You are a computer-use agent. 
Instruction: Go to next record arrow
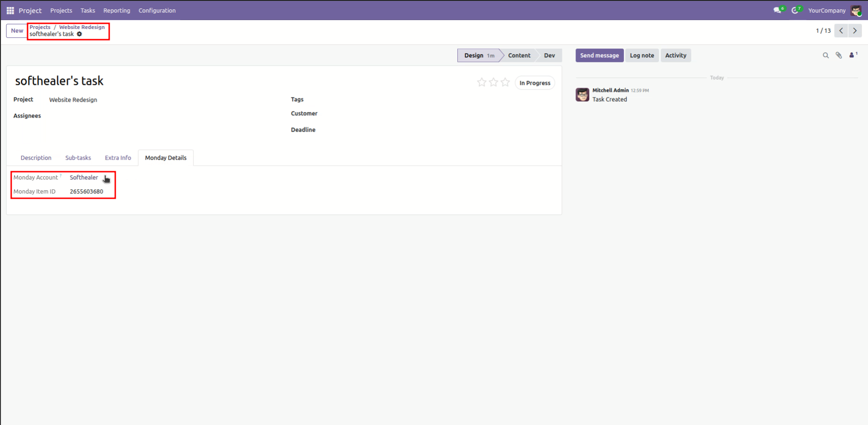tap(855, 31)
